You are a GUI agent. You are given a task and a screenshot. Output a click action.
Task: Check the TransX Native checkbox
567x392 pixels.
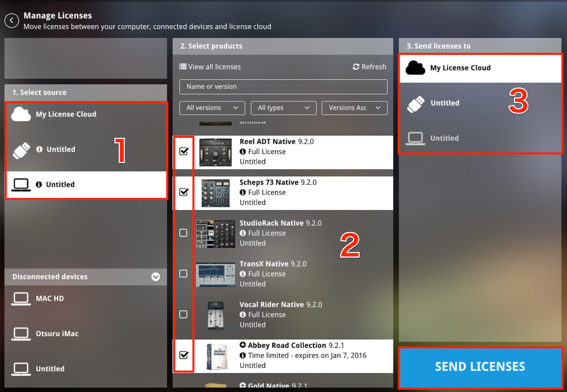pos(183,274)
